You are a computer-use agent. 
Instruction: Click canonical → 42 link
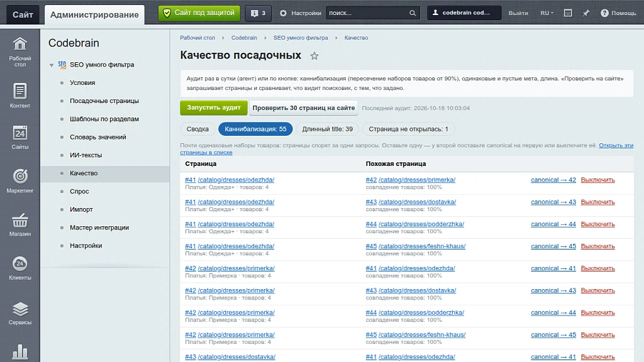click(x=553, y=180)
